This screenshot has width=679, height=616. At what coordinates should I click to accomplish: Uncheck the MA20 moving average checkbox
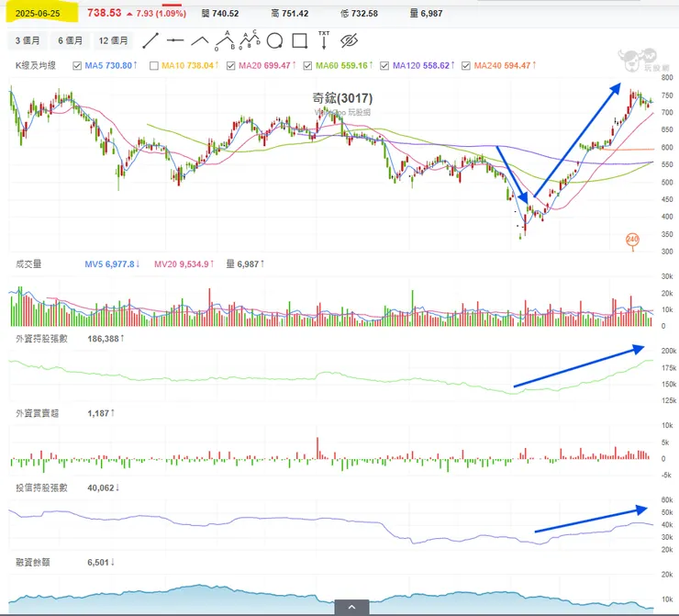tap(231, 66)
